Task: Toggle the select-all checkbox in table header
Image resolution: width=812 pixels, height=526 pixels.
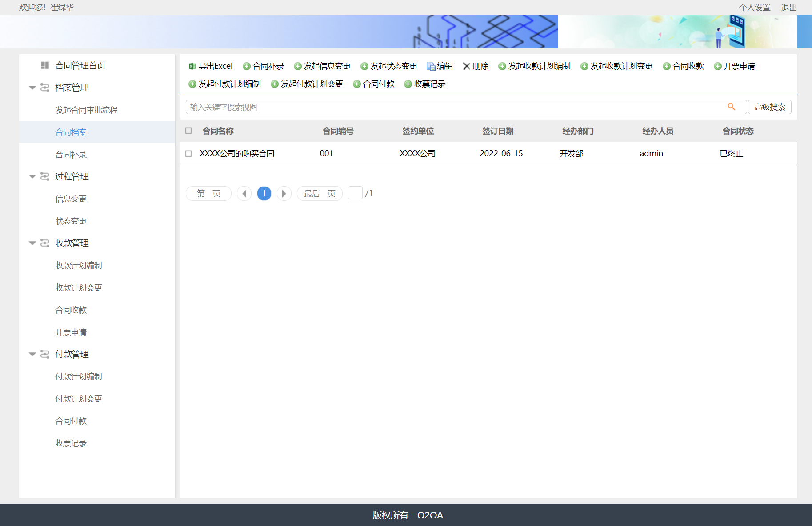Action: click(188, 131)
